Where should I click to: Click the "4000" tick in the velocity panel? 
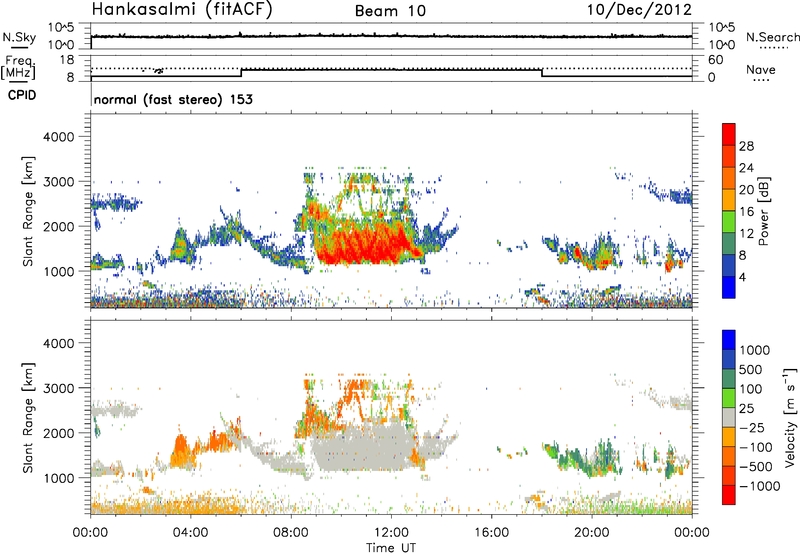59,343
